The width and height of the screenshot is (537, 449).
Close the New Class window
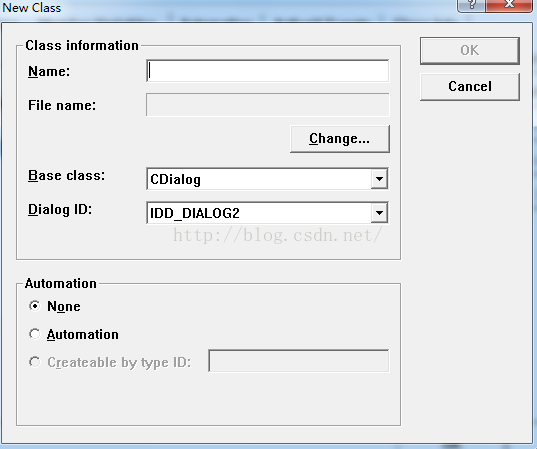509,5
